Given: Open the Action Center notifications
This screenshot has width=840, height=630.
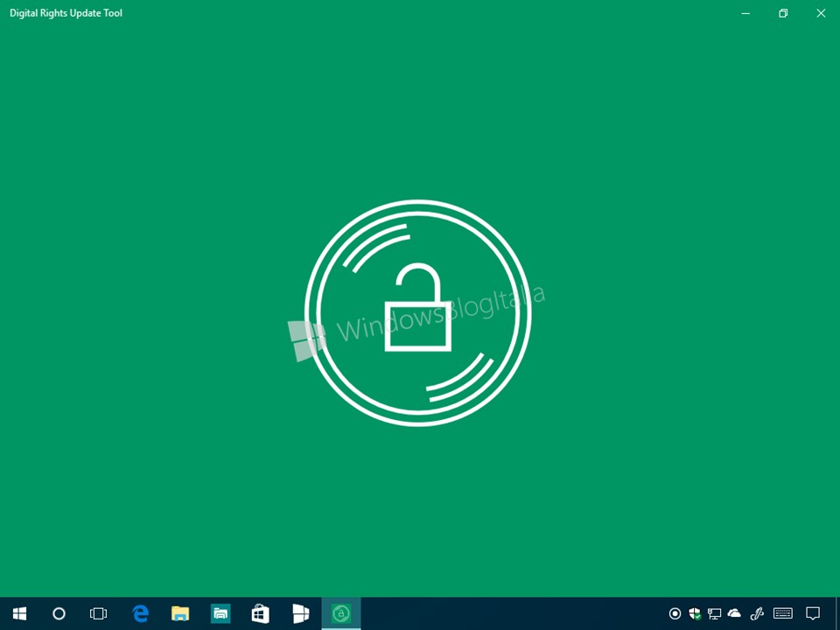Looking at the screenshot, I should point(813,613).
